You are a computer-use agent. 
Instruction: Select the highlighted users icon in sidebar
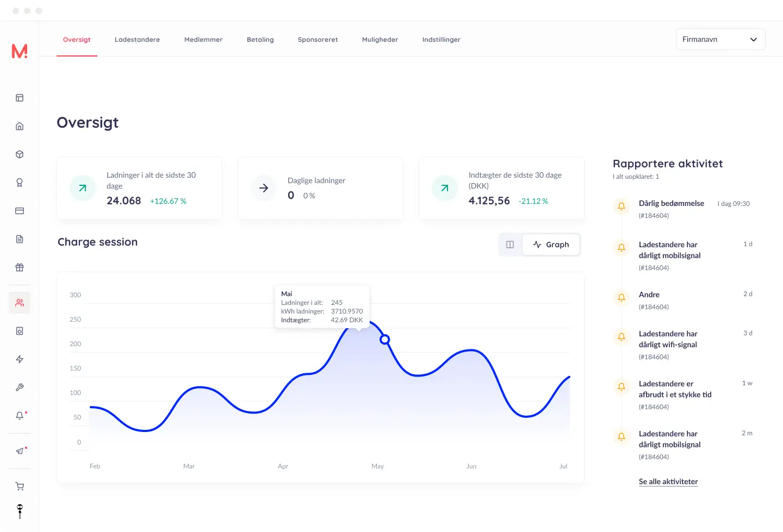tap(20, 303)
